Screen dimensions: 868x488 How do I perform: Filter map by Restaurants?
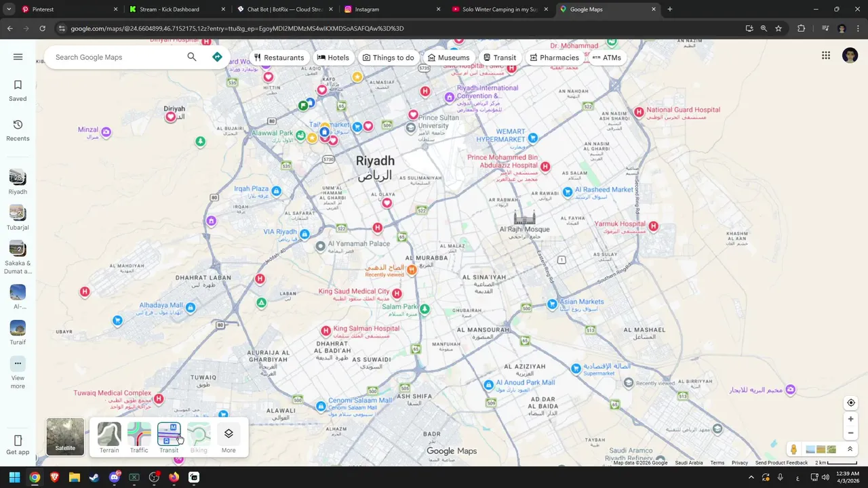pos(279,58)
